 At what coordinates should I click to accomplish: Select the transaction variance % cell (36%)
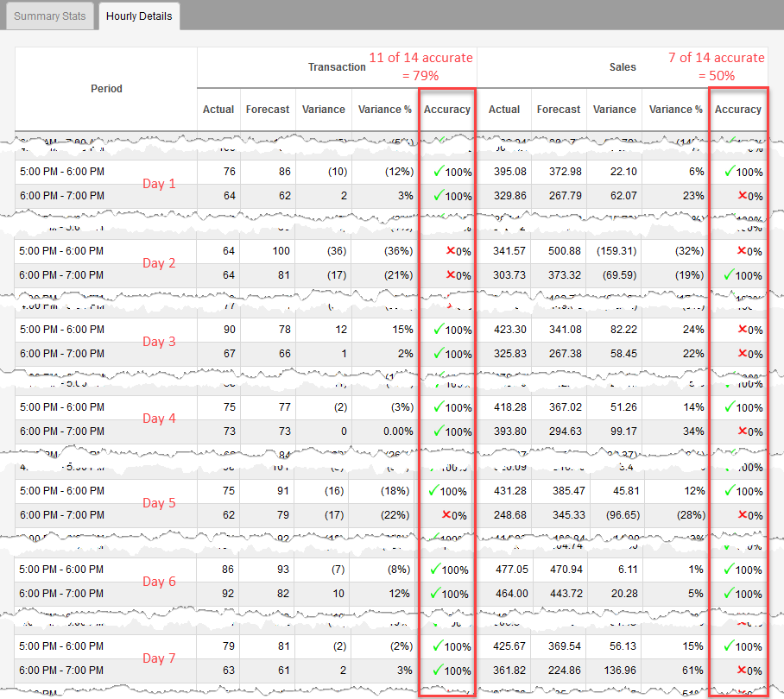tap(399, 251)
